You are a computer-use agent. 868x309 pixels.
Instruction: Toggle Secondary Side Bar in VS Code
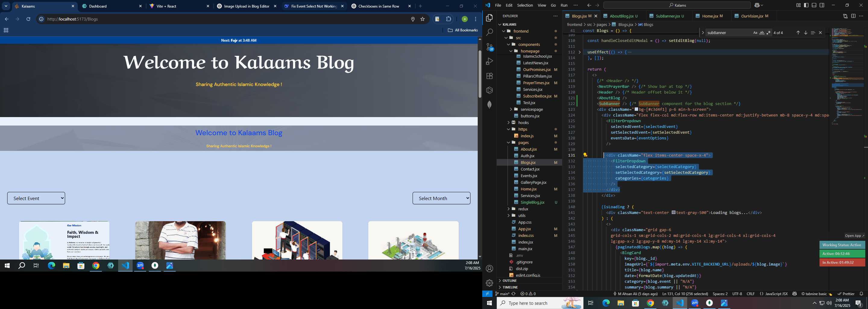tap(822, 5)
